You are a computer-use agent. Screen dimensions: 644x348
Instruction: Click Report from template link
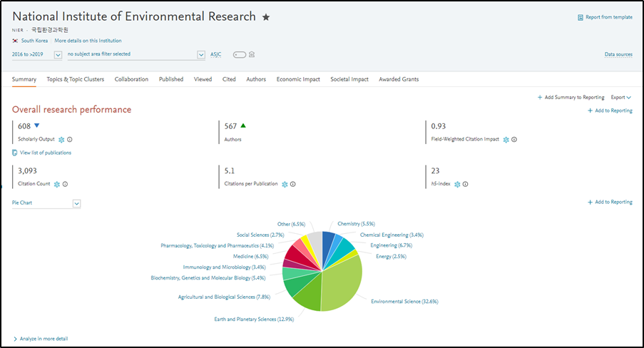click(609, 17)
